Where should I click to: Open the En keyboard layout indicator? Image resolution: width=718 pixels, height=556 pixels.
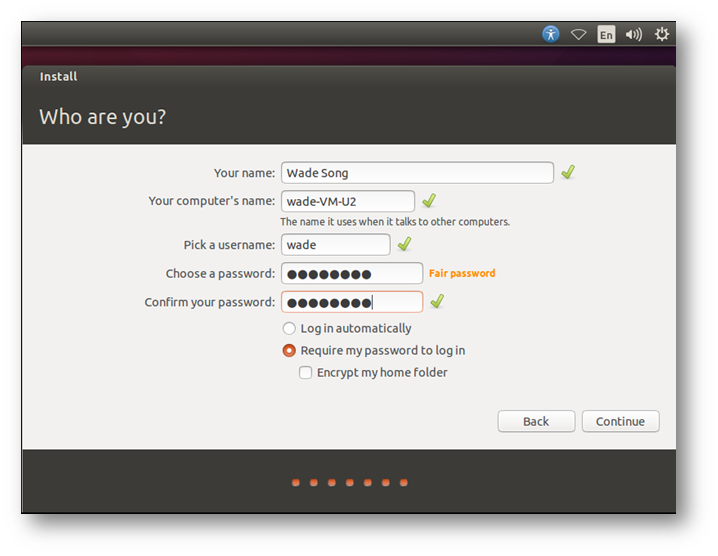(606, 34)
